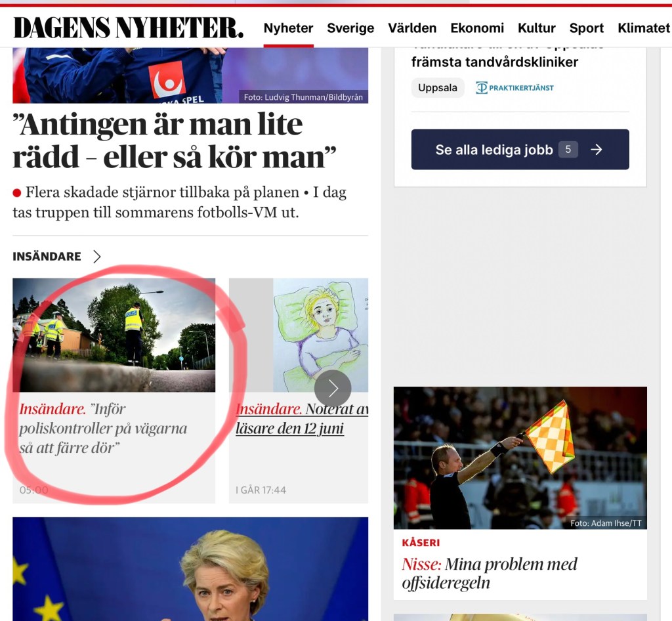Click the Praktikertjänst logo
Screen dimensions: 672x621
click(x=514, y=88)
